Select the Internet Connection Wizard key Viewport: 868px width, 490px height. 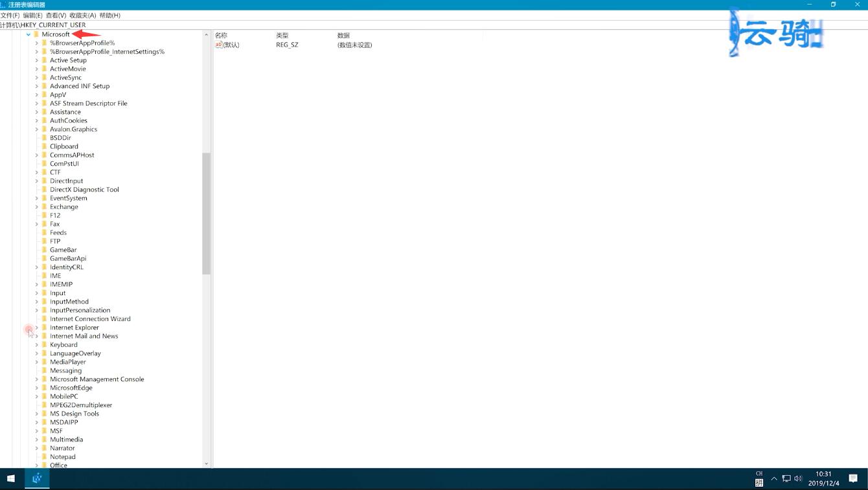pos(90,319)
